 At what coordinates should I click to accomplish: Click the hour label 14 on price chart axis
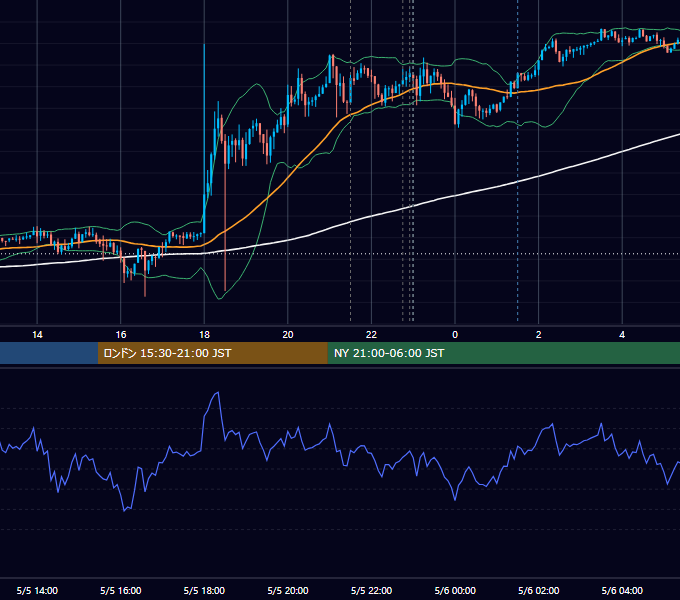click(x=37, y=334)
